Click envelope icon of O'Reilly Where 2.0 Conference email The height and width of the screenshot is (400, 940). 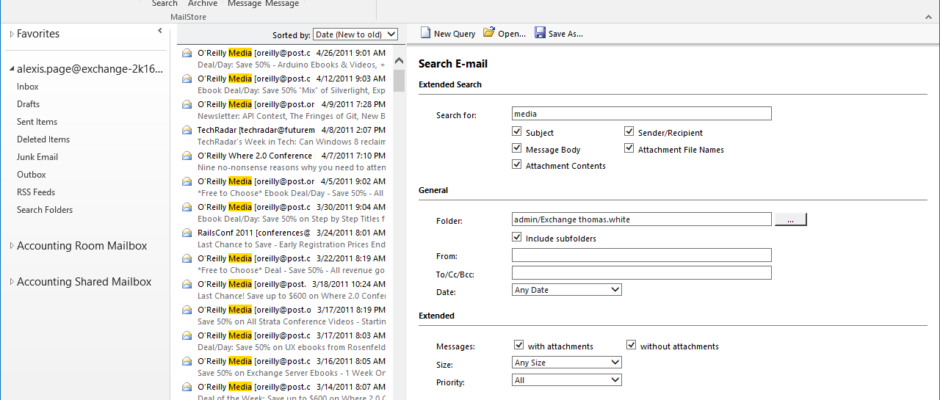pyautogui.click(x=186, y=156)
